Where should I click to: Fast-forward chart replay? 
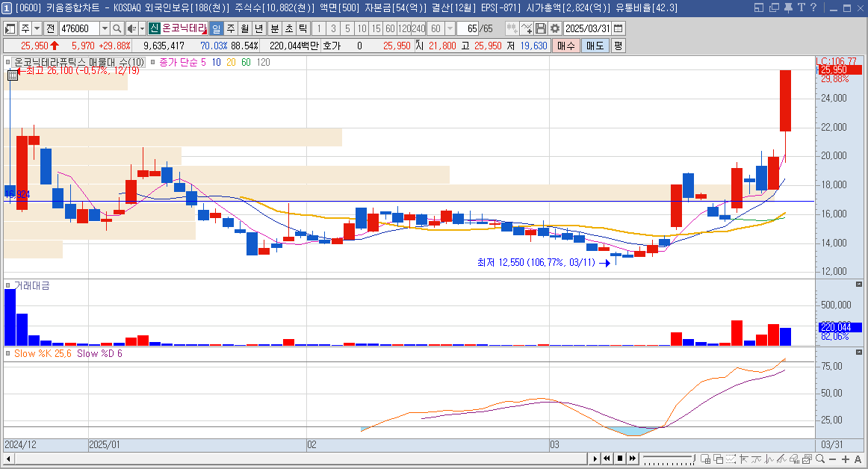tap(633, 459)
